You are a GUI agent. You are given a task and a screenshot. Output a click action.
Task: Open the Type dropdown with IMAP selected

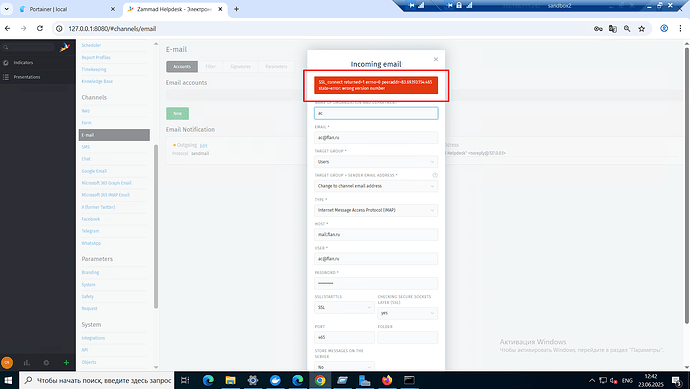click(x=376, y=210)
